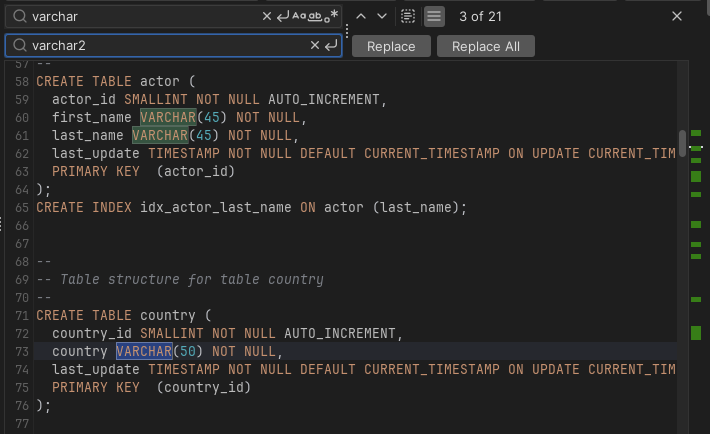Screen dimensions: 710x434
Task: Click line number 71 in the gutter
Action: point(21,316)
